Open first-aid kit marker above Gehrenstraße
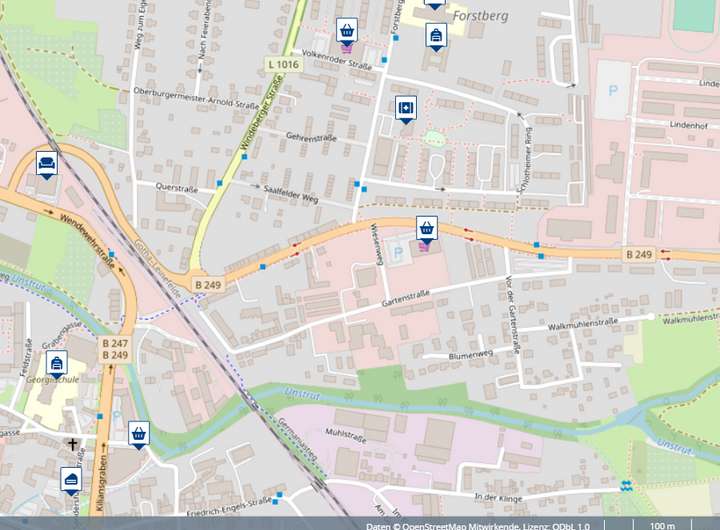Viewport: 720px width, 530px height. click(x=406, y=110)
